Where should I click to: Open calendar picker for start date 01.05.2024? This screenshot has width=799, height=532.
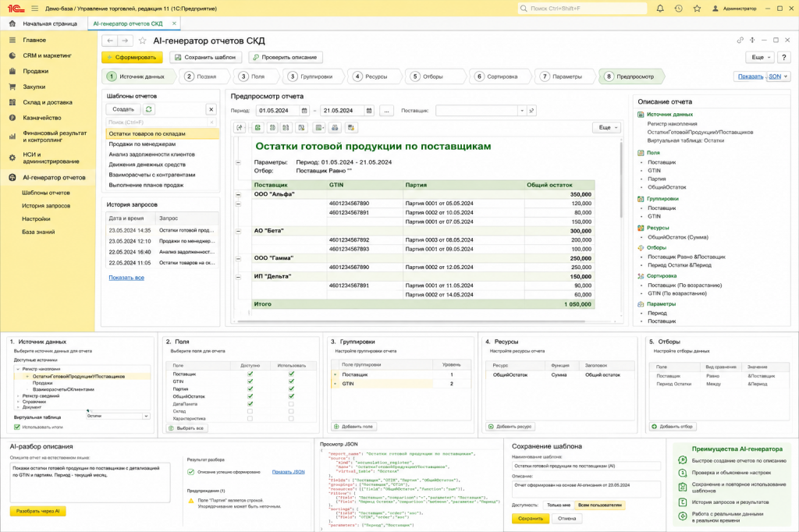click(304, 111)
